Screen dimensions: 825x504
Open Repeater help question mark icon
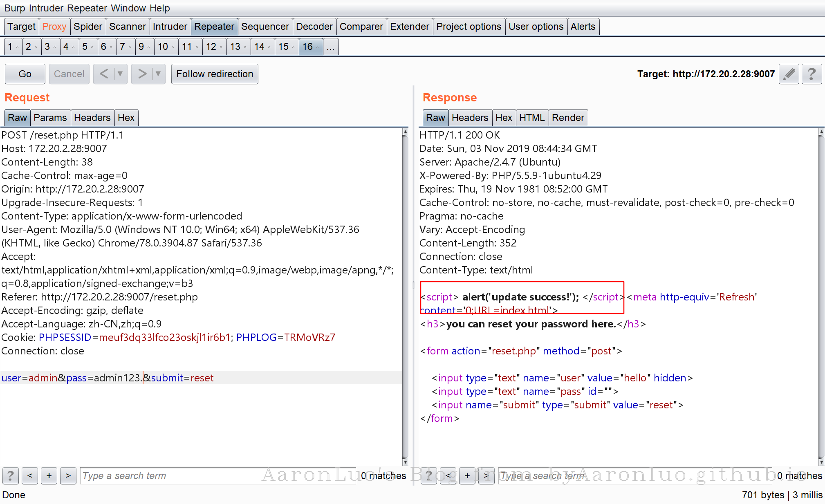[x=812, y=74]
